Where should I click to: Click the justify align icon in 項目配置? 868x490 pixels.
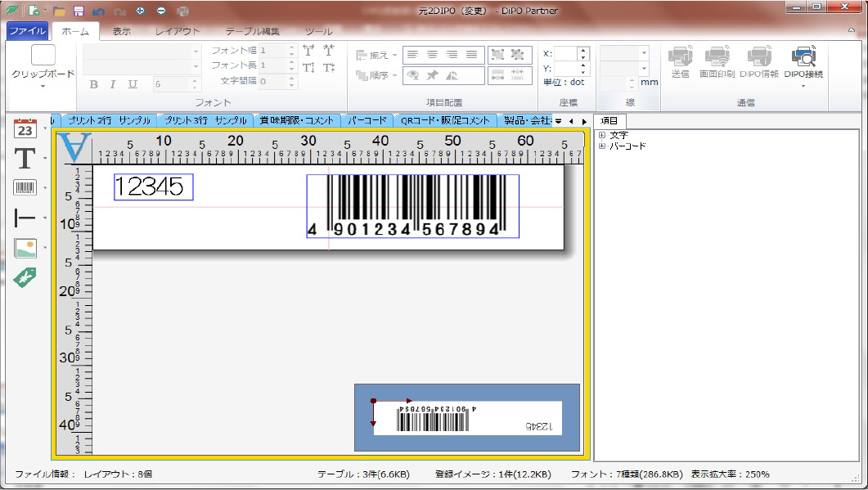[x=472, y=55]
